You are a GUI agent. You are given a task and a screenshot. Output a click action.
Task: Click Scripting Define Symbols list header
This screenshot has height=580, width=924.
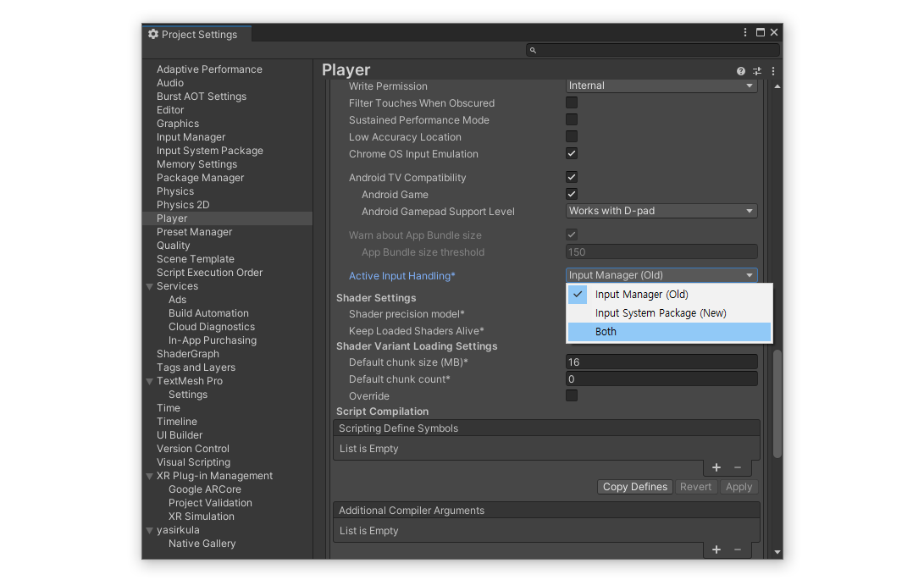tap(546, 428)
